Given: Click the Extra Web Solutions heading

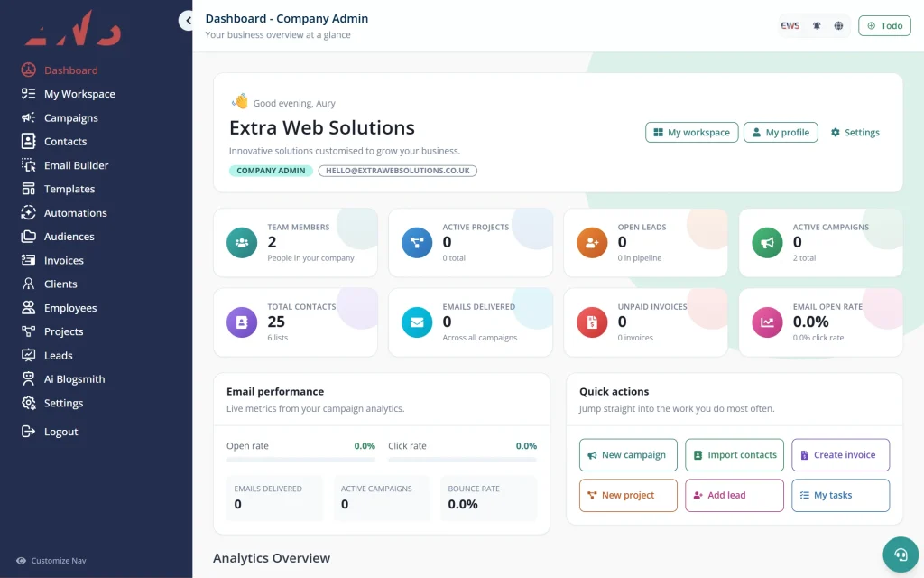Looking at the screenshot, I should point(322,127).
